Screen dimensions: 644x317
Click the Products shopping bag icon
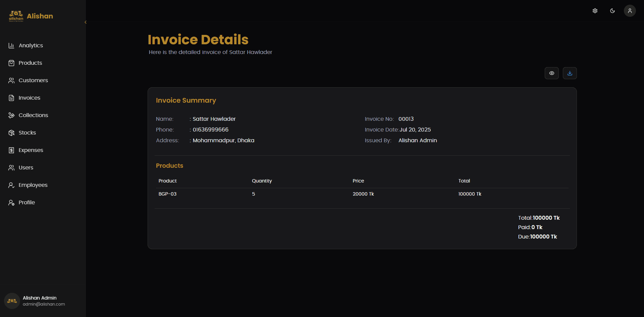click(x=11, y=63)
